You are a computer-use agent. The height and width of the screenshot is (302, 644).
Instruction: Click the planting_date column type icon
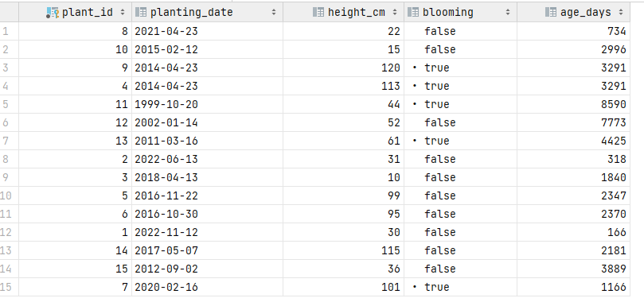point(141,12)
